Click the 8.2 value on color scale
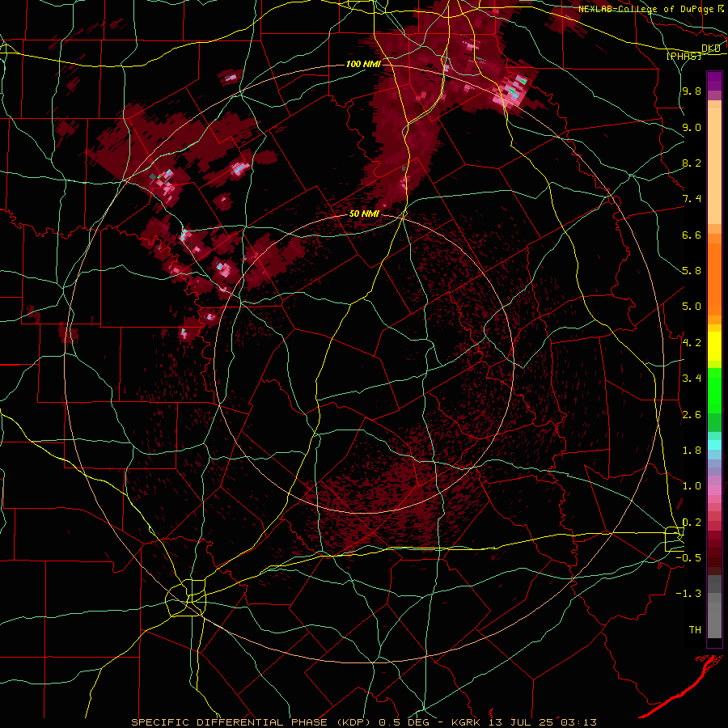 (692, 163)
